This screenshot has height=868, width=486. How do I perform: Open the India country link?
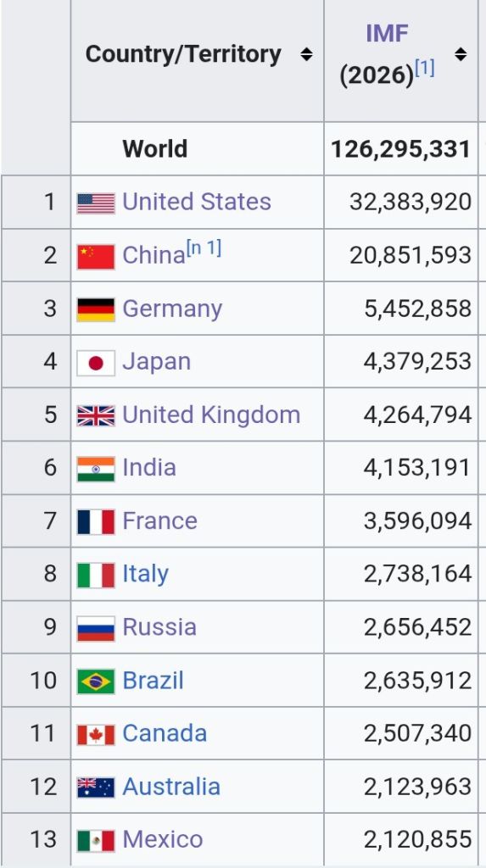click(149, 467)
